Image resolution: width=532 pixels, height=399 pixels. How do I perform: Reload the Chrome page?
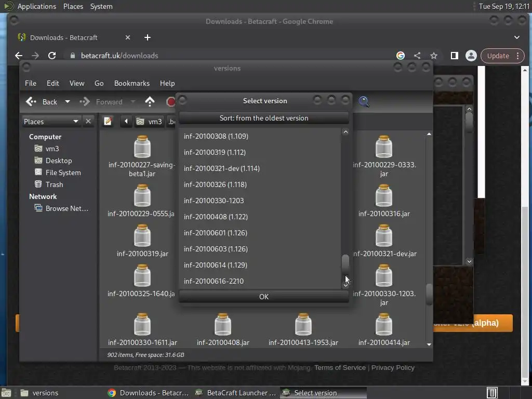[x=52, y=56]
